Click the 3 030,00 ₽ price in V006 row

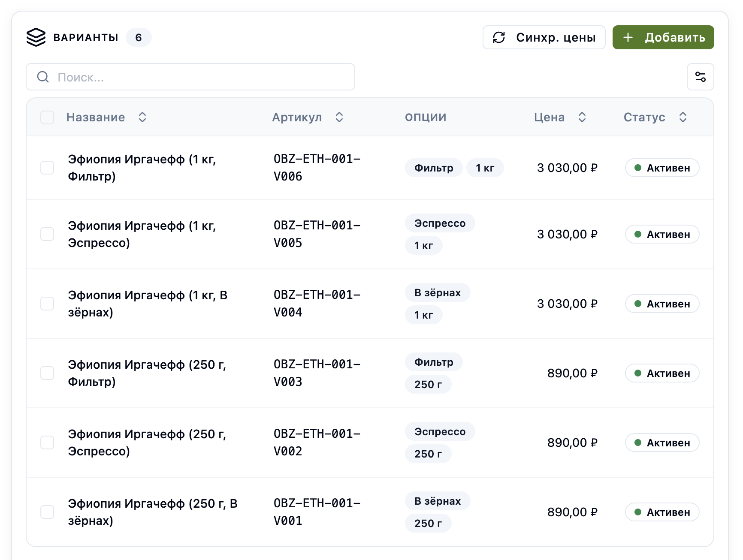pos(567,168)
